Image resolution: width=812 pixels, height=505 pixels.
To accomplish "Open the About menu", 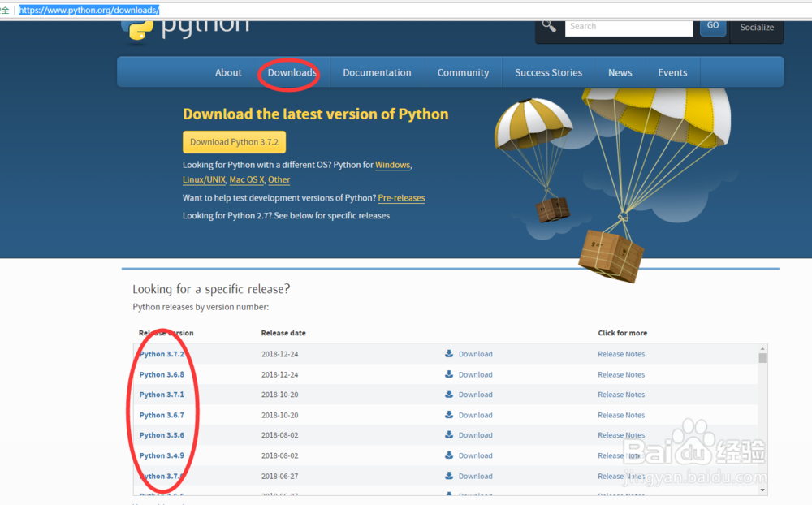I will [228, 72].
